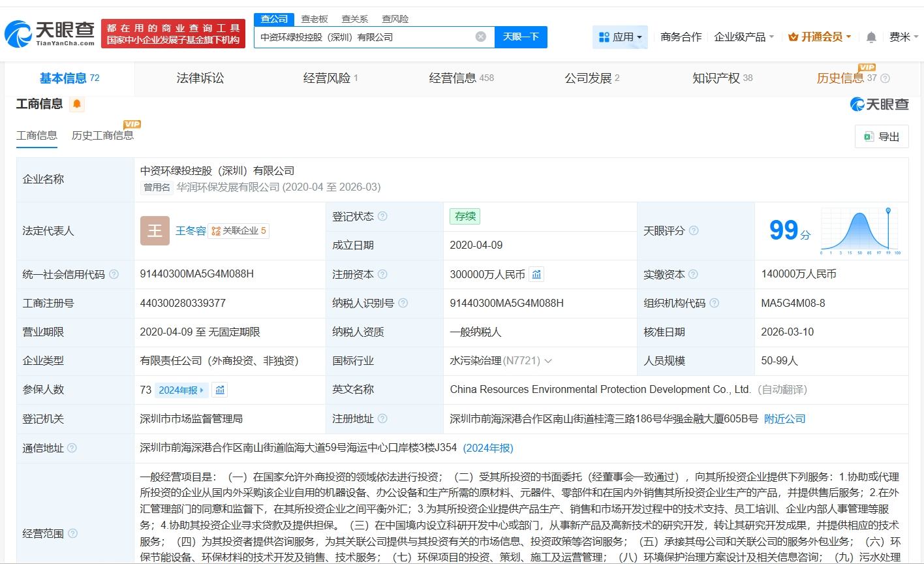This screenshot has width=924, height=564.
Task: Click help icon next to 天眼评分
Action: (x=694, y=230)
